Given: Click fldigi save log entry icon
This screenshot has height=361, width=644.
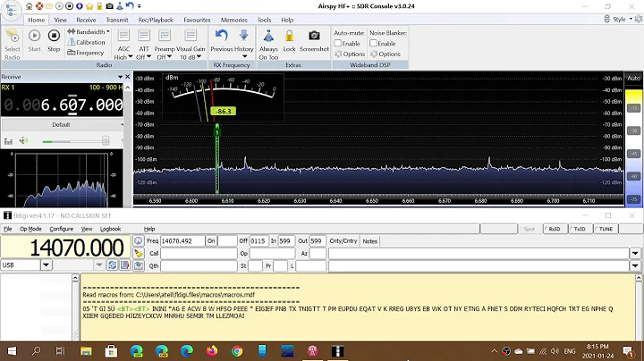Looking at the screenshot, I should pyautogui.click(x=139, y=265).
